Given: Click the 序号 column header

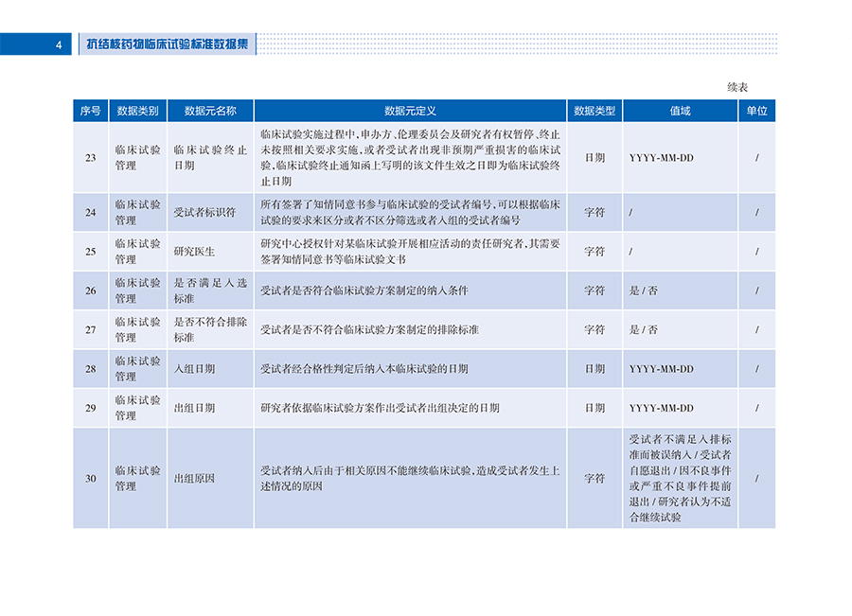Looking at the screenshot, I should [x=91, y=111].
